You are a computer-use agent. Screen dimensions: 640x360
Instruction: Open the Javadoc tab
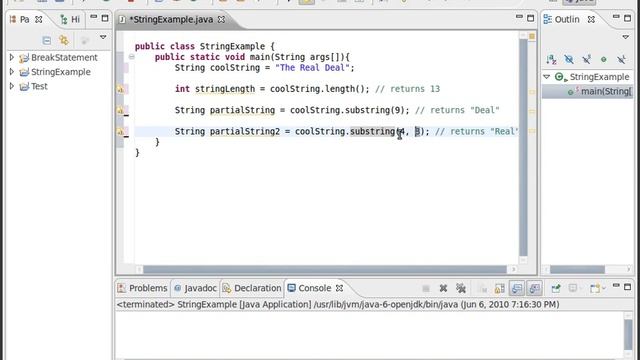pyautogui.click(x=195, y=288)
